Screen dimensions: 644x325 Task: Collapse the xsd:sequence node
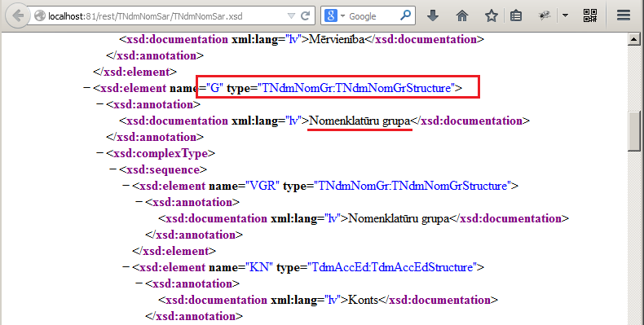click(113, 169)
